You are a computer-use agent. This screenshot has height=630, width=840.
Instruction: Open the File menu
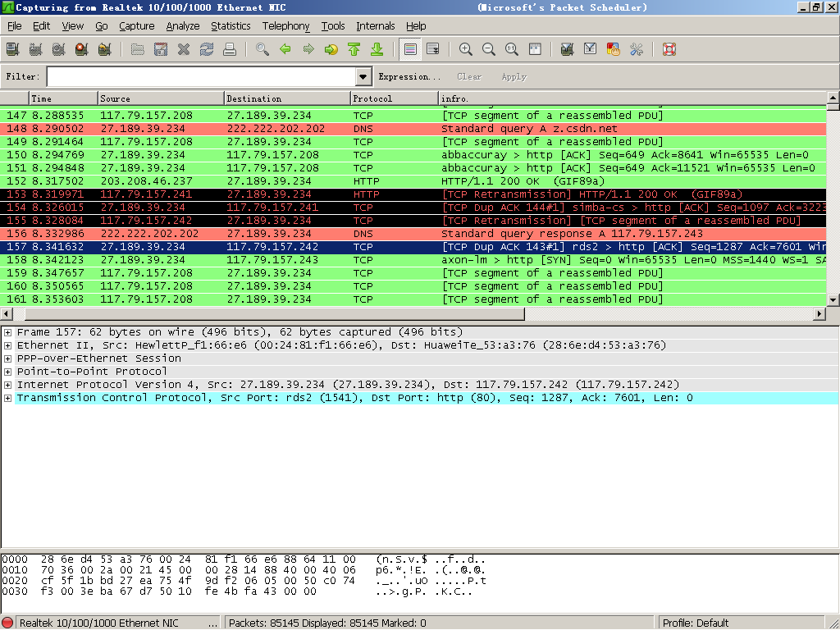[x=15, y=25]
